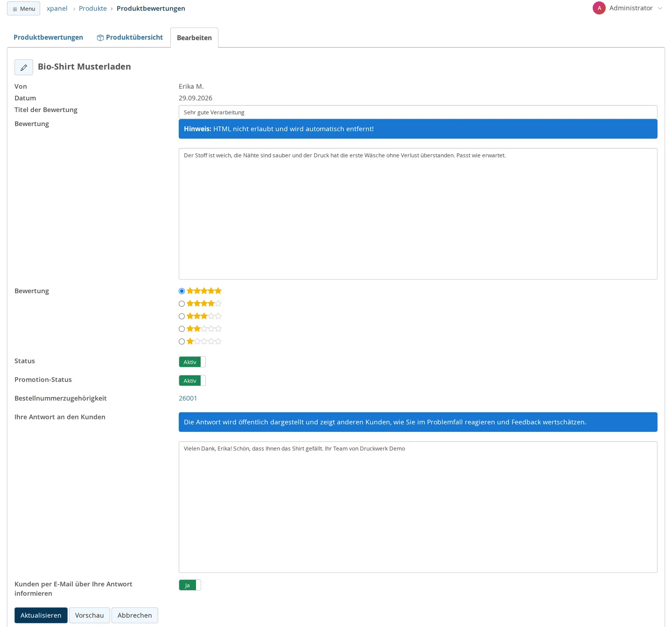Select the three-star rating radio
The width and height of the screenshot is (672, 627).
tap(182, 317)
